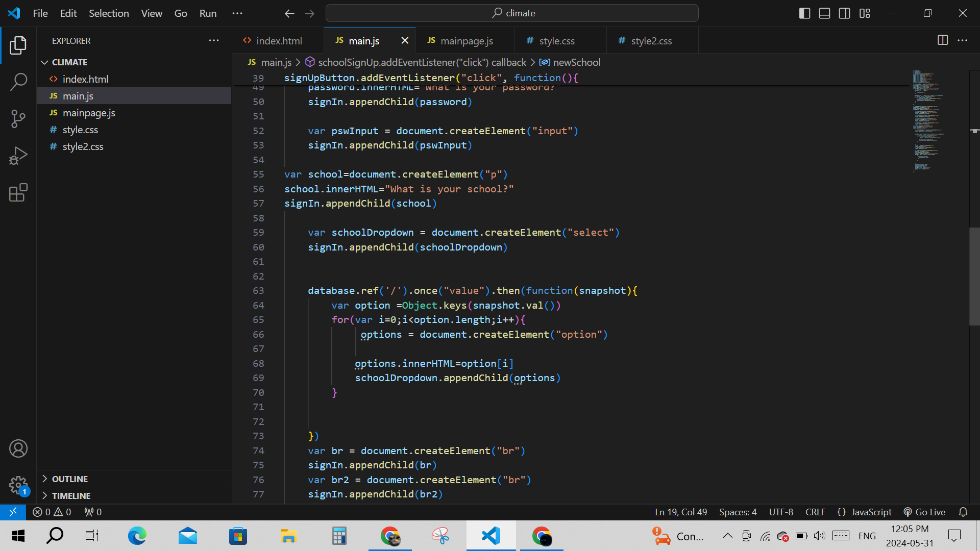Toggle the bottom panel layout
This screenshot has height=551, width=980.
tap(824, 13)
